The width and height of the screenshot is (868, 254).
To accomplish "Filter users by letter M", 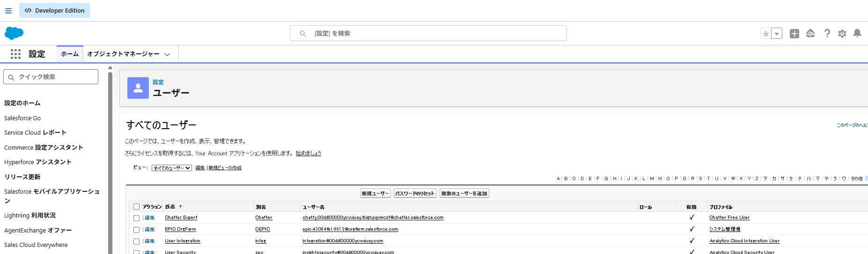I will tap(652, 178).
